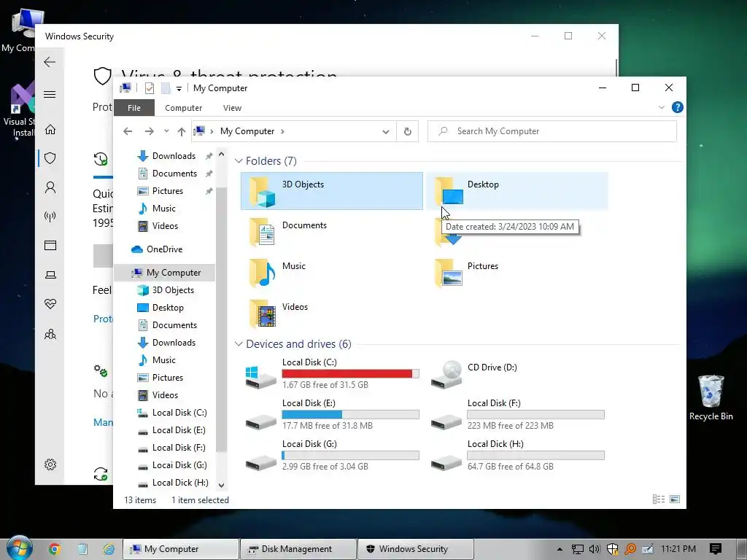This screenshot has width=747, height=560.
Task: Select 3D Objects in navigation tree
Action: point(165,290)
